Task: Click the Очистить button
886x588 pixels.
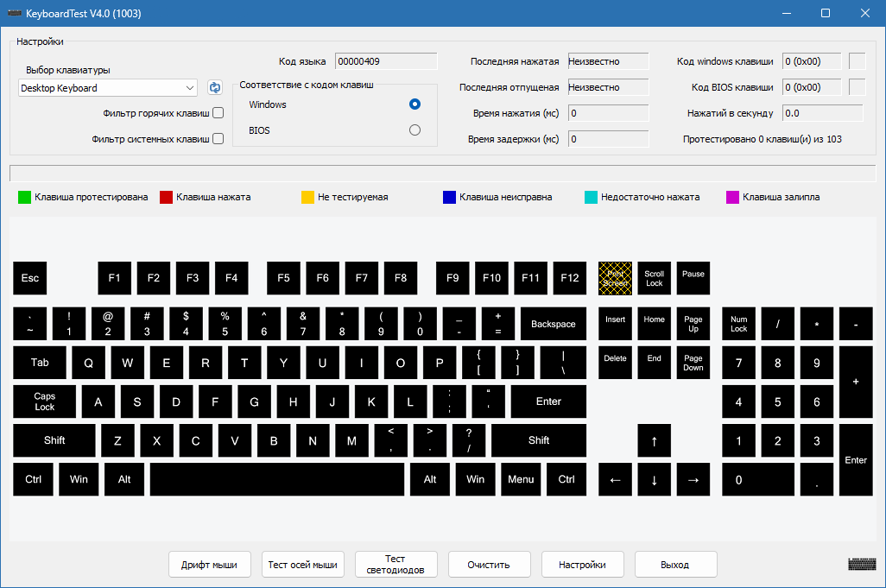Action: tap(489, 565)
